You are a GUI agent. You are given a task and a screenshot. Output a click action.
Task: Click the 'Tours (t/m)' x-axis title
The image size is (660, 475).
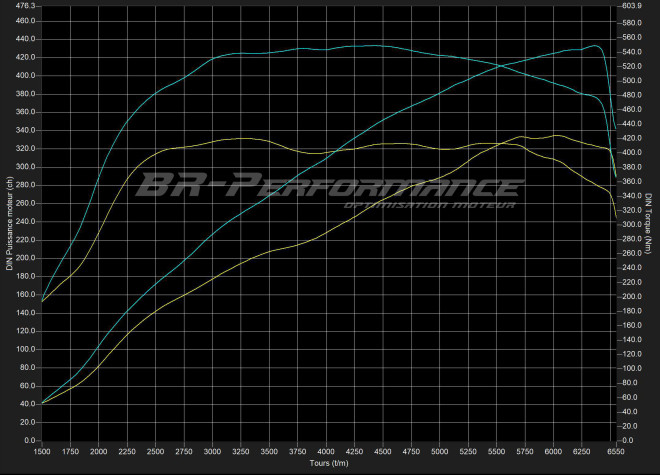[330, 463]
